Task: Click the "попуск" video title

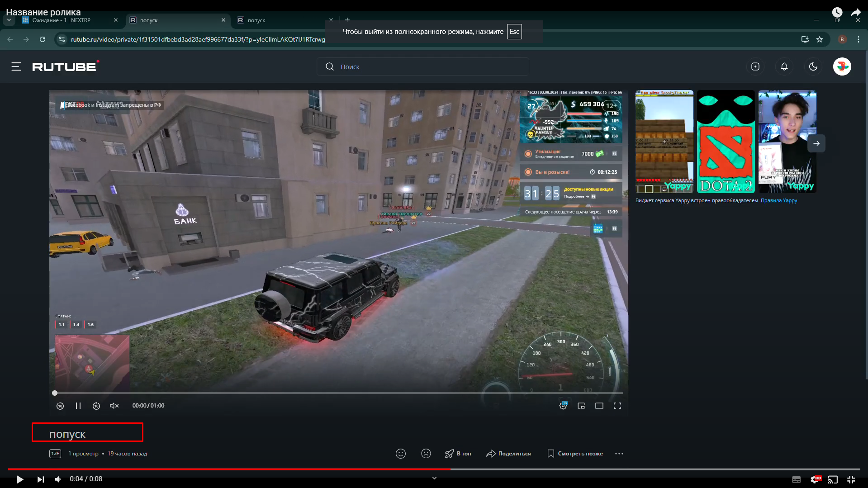Action: 67,434
